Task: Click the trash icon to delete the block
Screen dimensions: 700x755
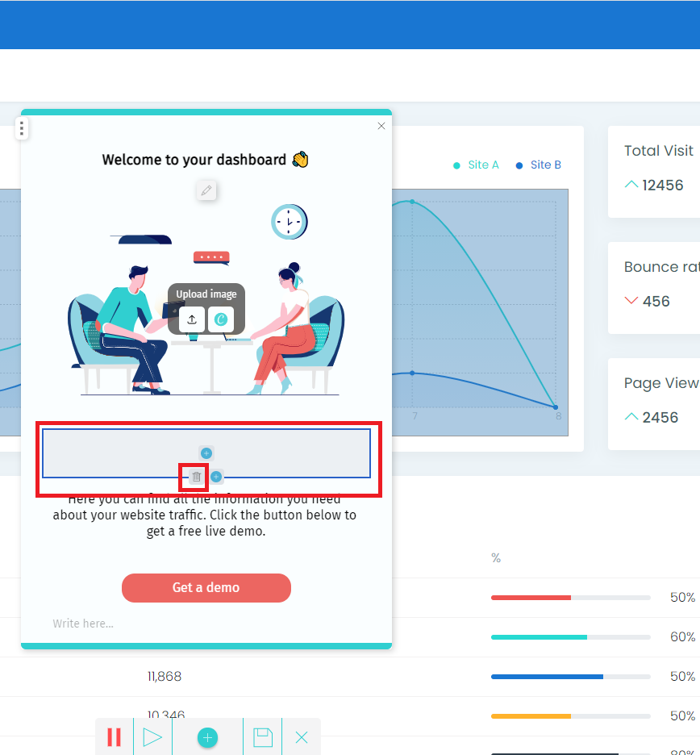Action: (x=196, y=477)
